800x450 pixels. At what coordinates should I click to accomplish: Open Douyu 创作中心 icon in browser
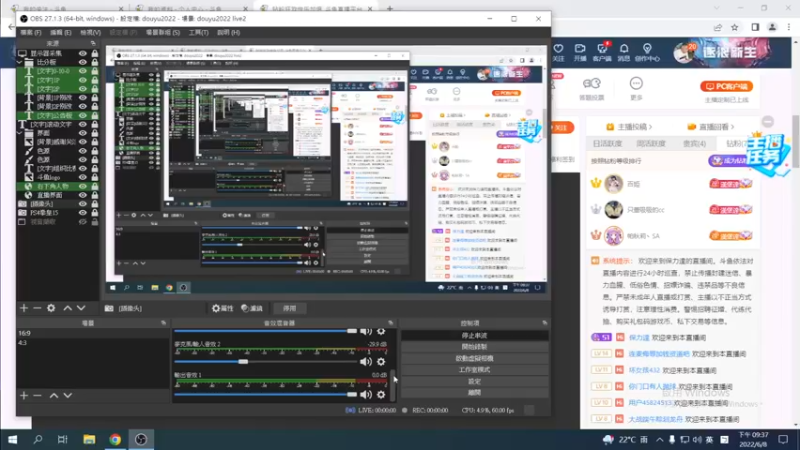(x=647, y=48)
